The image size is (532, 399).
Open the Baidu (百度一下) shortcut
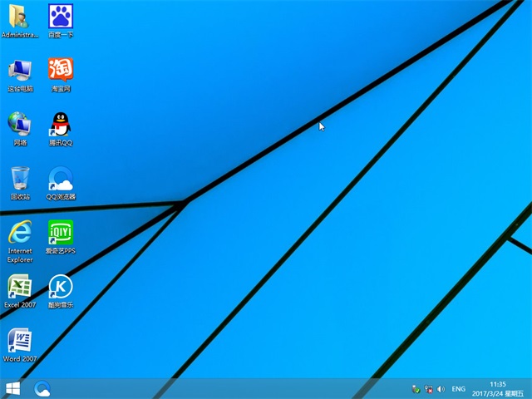pyautogui.click(x=60, y=17)
